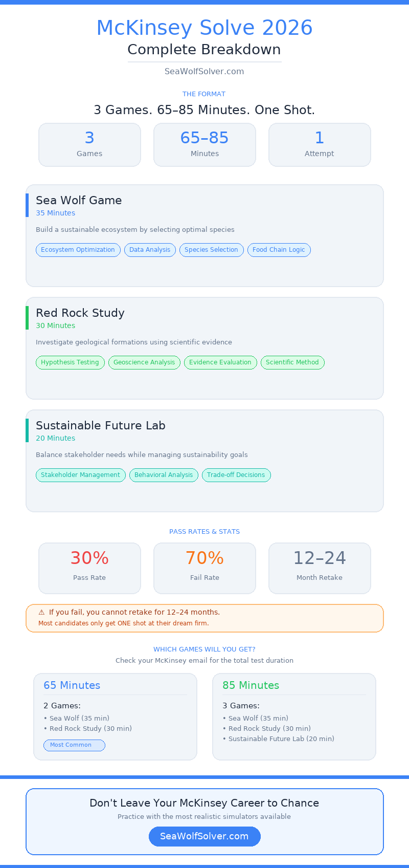Select the Species Selection badge
Viewport: 409px width, 868px height.
click(211, 250)
